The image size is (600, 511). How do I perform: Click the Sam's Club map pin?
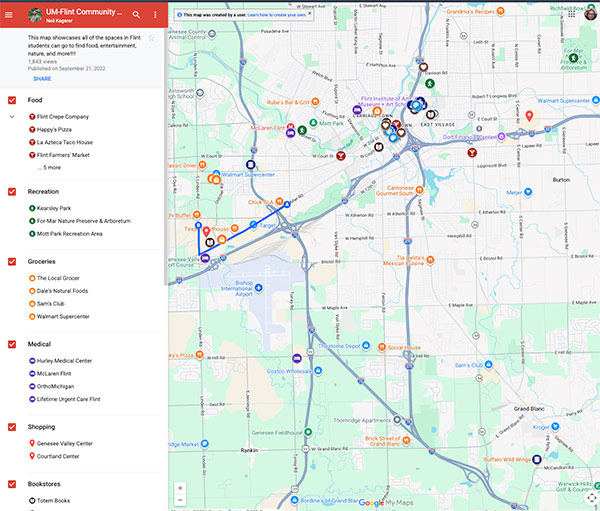[x=489, y=364]
